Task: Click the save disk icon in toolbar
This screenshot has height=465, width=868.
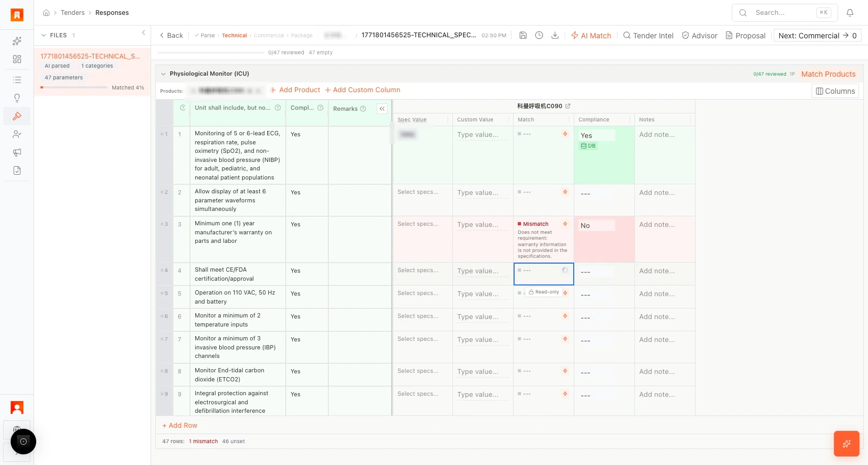Action: [523, 35]
